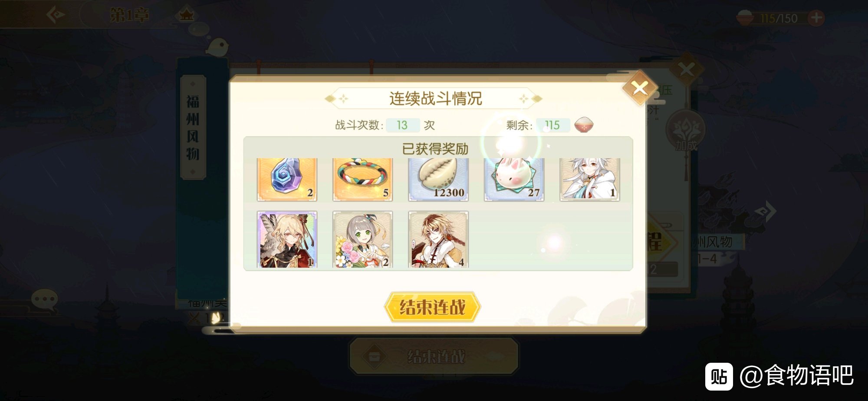Close the background panel with X
This screenshot has width=868, height=401.
tap(686, 70)
